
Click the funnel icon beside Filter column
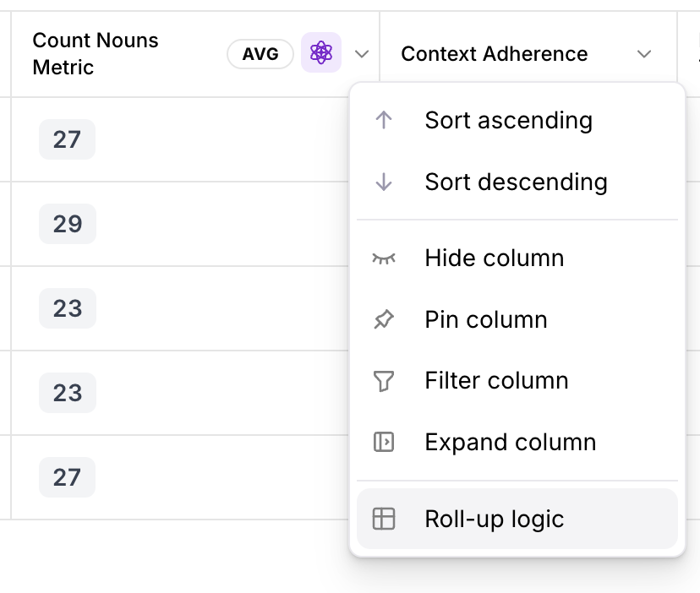point(384,380)
